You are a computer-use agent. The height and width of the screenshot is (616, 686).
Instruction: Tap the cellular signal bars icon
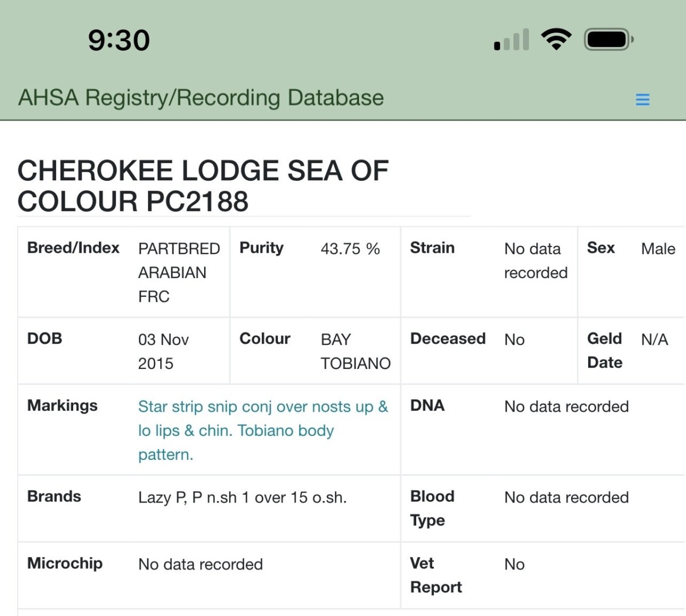pos(511,39)
